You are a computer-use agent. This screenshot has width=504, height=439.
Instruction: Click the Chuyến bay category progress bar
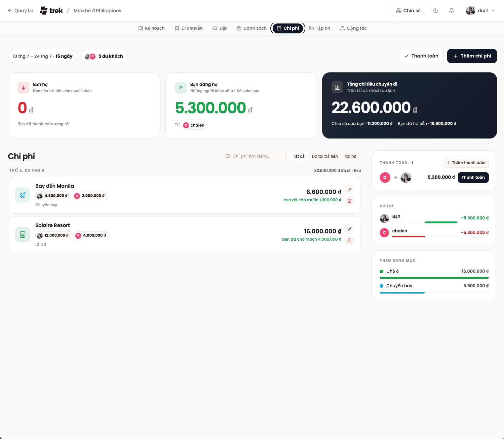434,293
